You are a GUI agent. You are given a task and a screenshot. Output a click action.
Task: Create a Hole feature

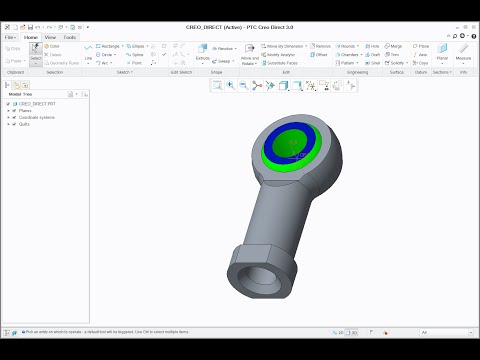coord(372,46)
